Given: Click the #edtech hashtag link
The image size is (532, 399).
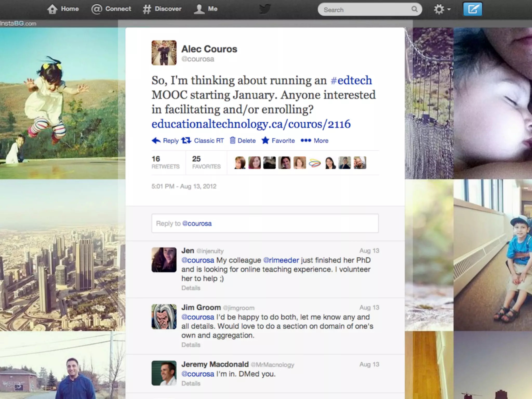Looking at the screenshot, I should (x=351, y=80).
